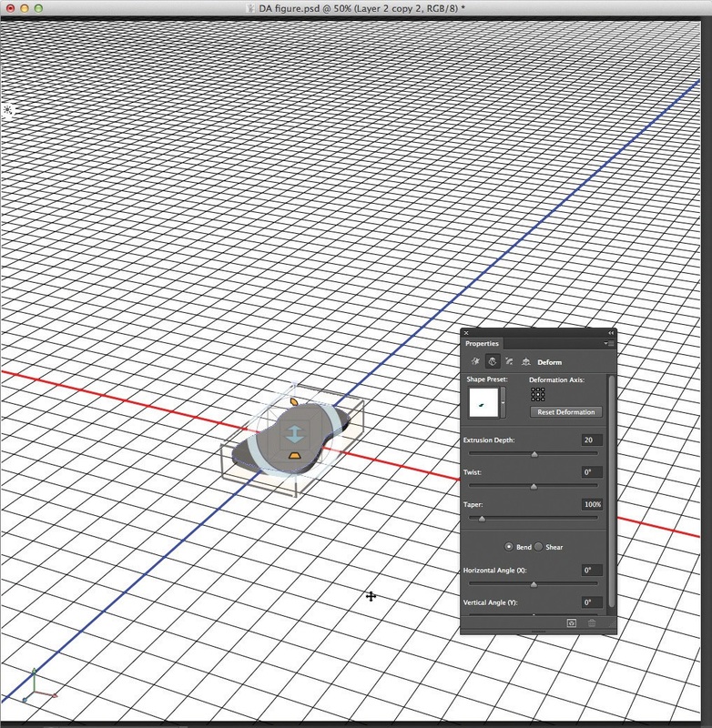
Task: Click the blue extrude arrow on the 3D object
Action: pyautogui.click(x=294, y=435)
